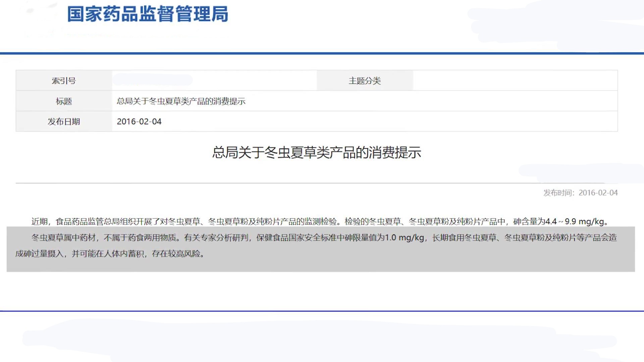Screen dimensions: 644x362
Task: Select the title text in the 标题 row
Action: 181,101
